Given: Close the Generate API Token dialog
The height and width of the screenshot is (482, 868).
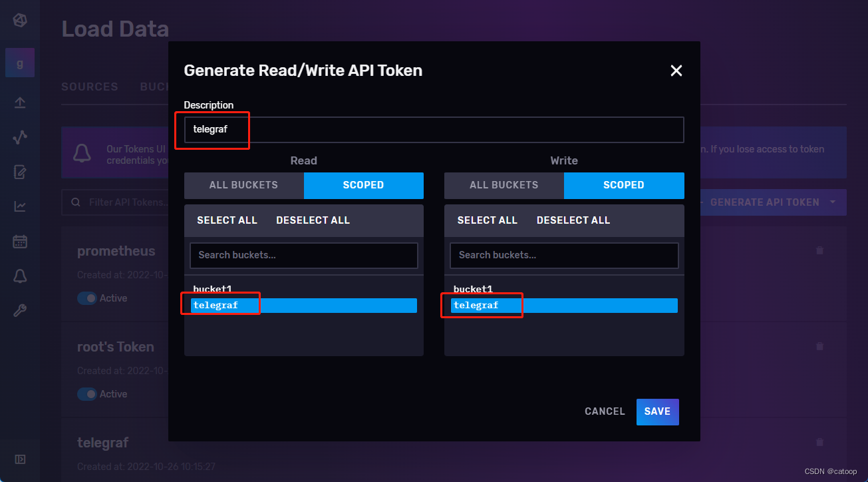Looking at the screenshot, I should click(x=676, y=71).
